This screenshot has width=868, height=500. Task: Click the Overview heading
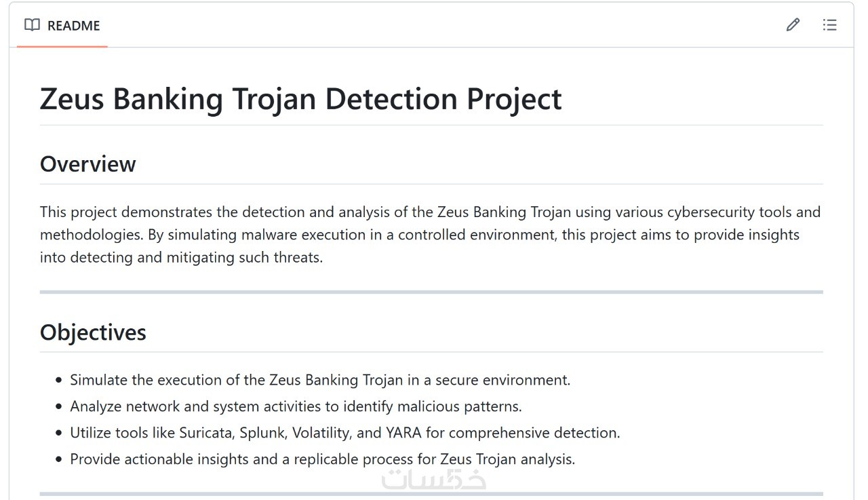(x=88, y=164)
